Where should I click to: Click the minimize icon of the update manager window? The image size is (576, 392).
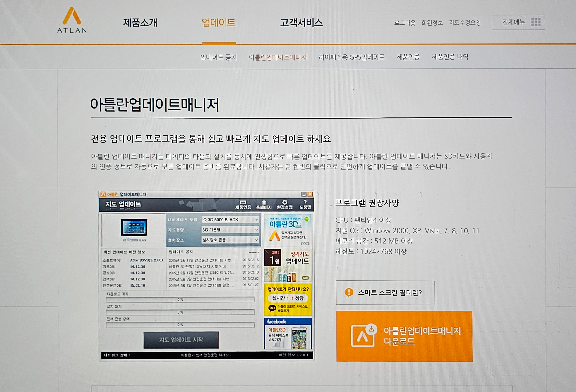click(x=304, y=194)
